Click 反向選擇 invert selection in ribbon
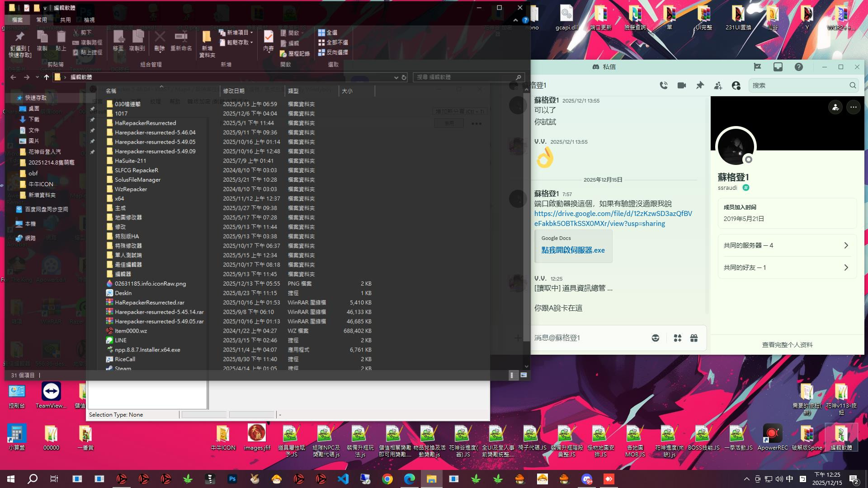The image size is (868, 488). click(333, 52)
